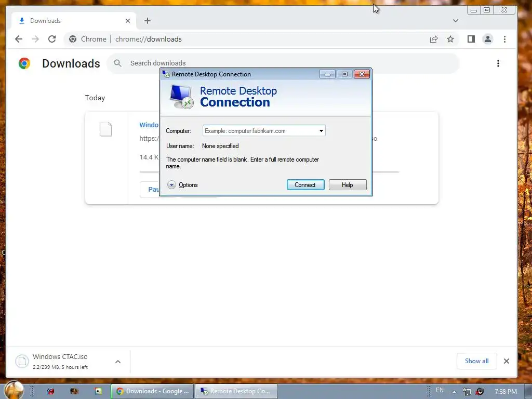532x399 pixels.
Task: Click the EN language indicator
Action: pyautogui.click(x=440, y=390)
